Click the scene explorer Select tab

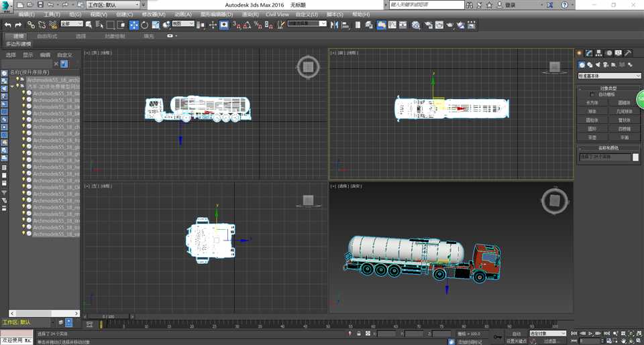pos(11,55)
